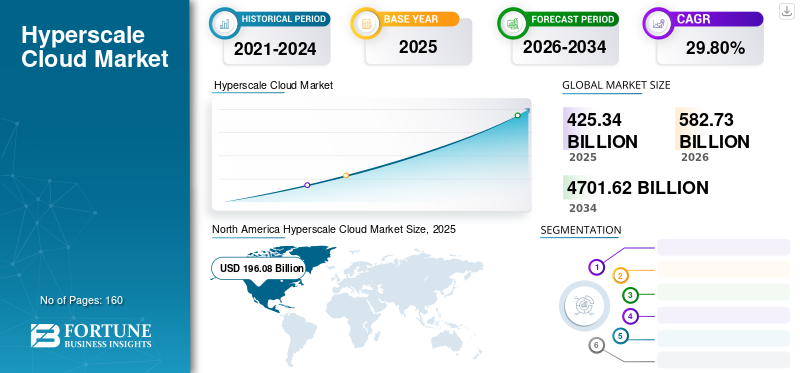Select gray segmentation circle number 6
The height and width of the screenshot is (373, 800).
(596, 345)
